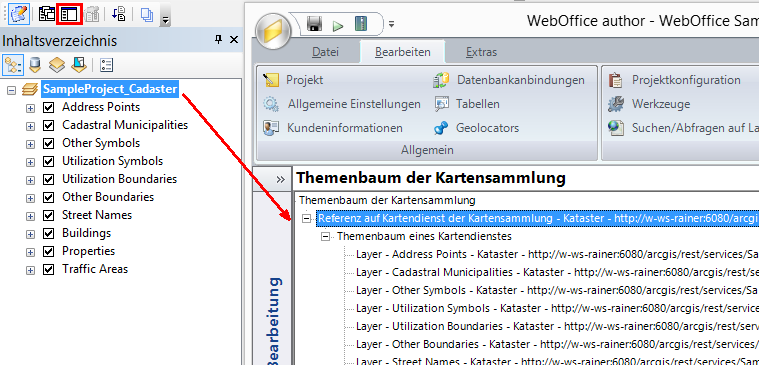Viewport: 759px width, 365px height.
Task: Select List By Source database icon
Action: (35, 64)
